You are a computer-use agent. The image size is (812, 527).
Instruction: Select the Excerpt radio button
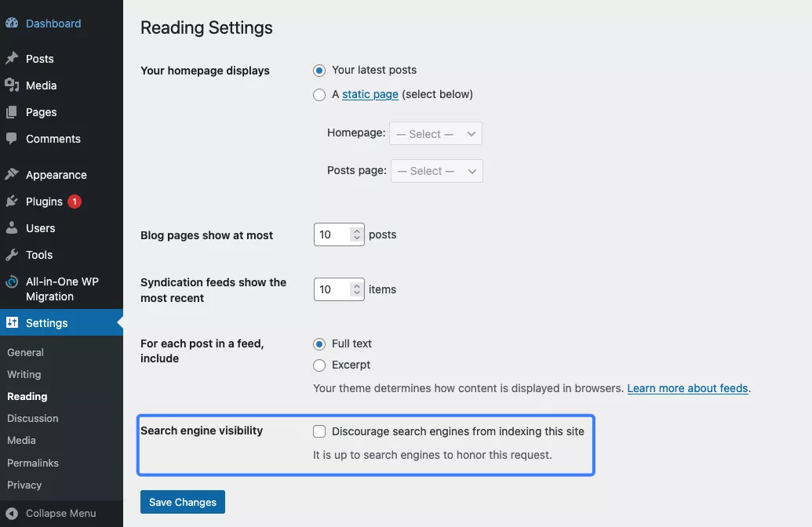click(319, 365)
